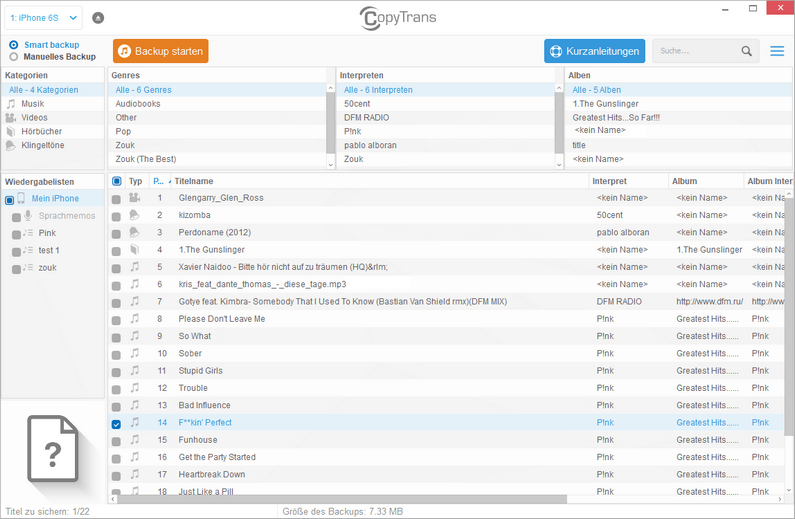
Task: Sort by the Album column header
Action: pyautogui.click(x=706, y=181)
